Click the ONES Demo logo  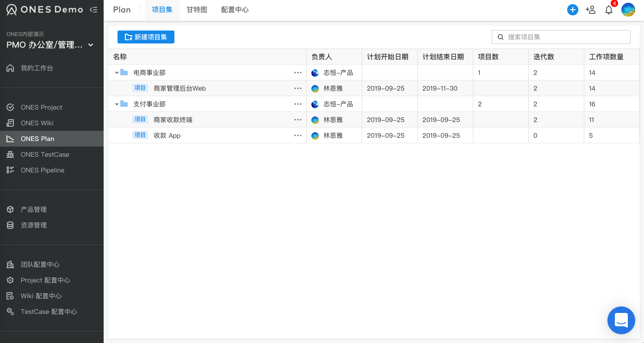[x=44, y=10]
